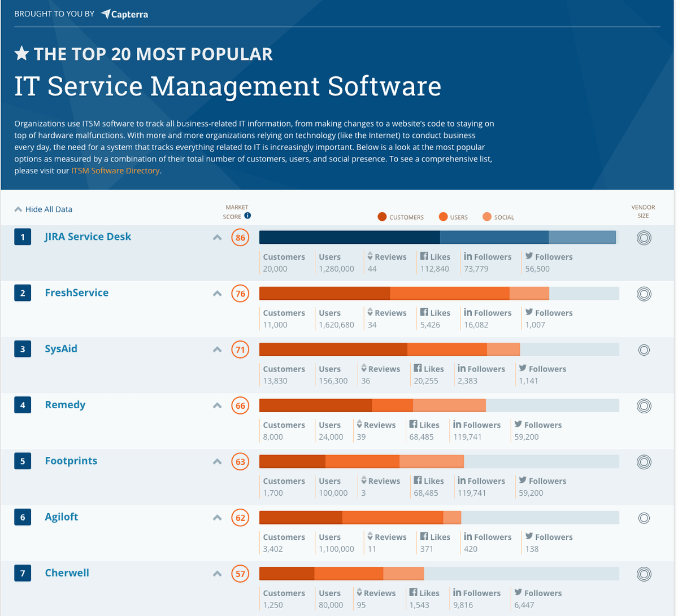Click Cherwell reviews value 95
The width and height of the screenshot is (678, 616).
[362, 605]
